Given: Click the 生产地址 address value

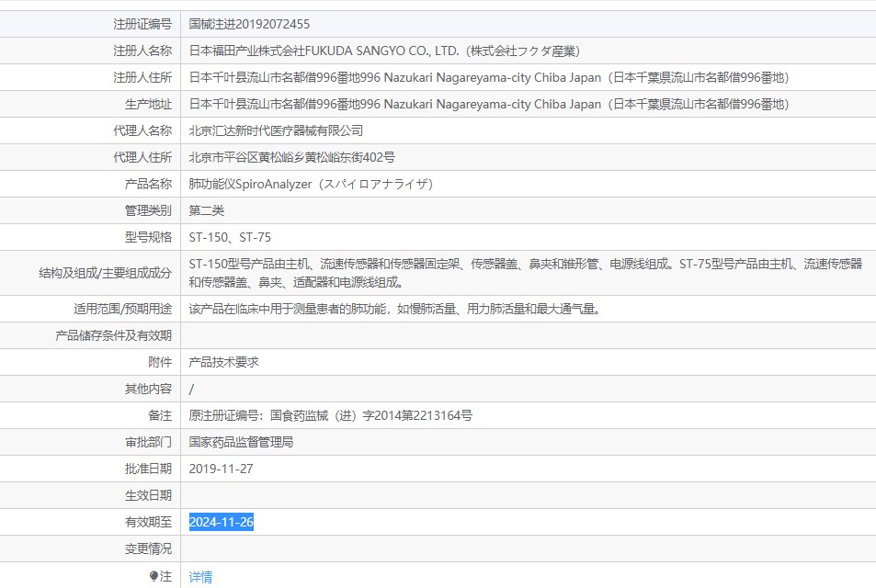Looking at the screenshot, I should (489, 105).
